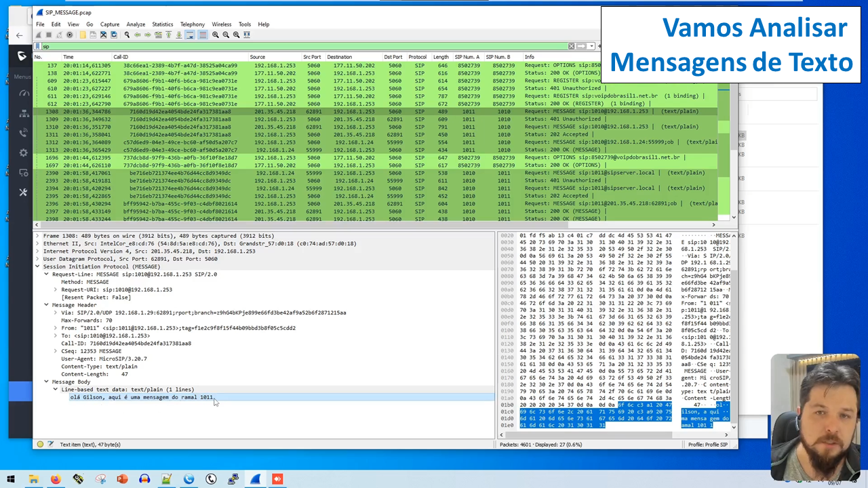Open the Telephony menu
This screenshot has height=488, width=868.
pyautogui.click(x=193, y=24)
